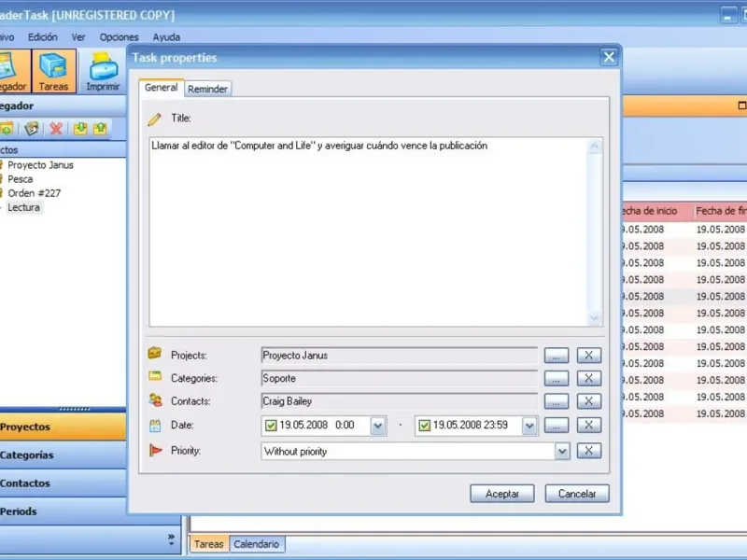747x560 pixels.
Task: Click the pencil icon beside Title
Action: (x=154, y=119)
